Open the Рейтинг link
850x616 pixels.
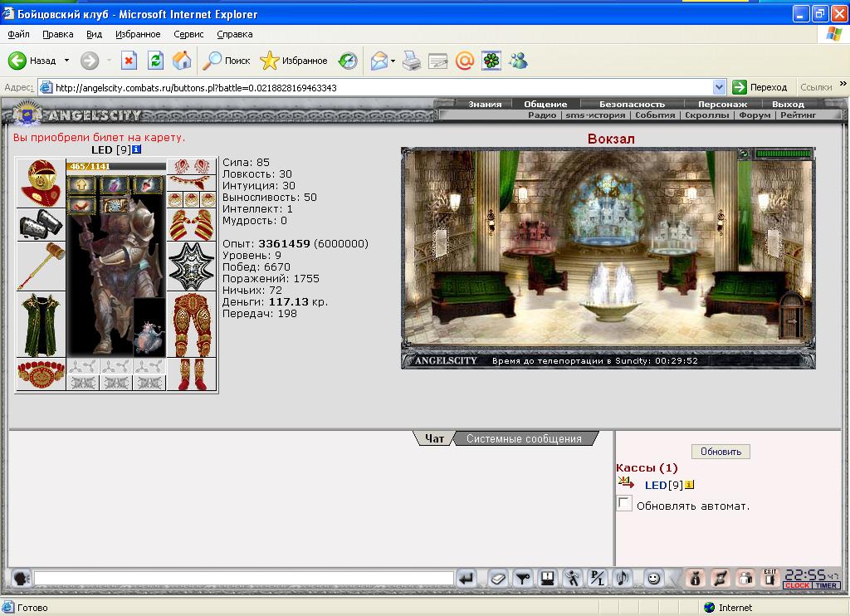[x=798, y=115]
